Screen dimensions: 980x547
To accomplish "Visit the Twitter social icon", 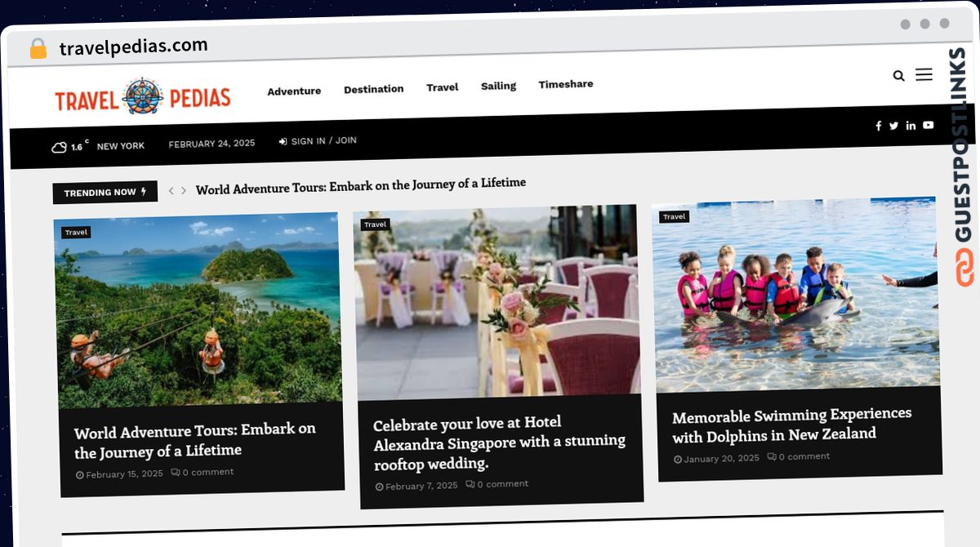I will pyautogui.click(x=893, y=126).
